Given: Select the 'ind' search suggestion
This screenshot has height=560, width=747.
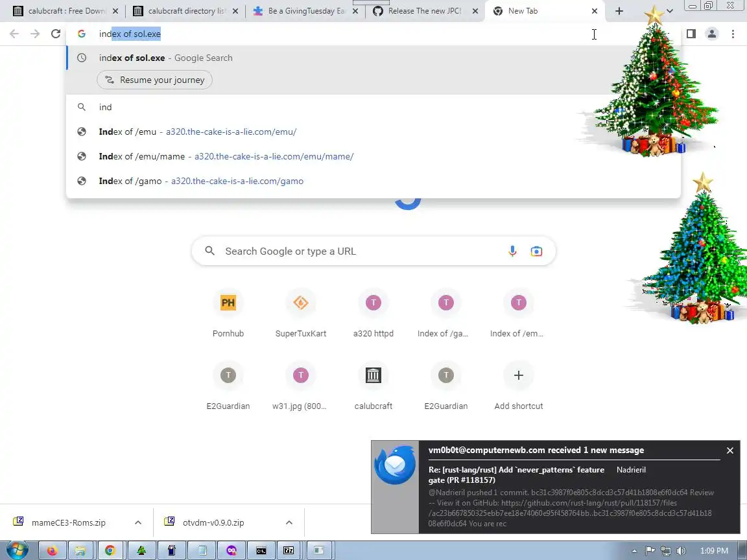Looking at the screenshot, I should click(x=373, y=107).
